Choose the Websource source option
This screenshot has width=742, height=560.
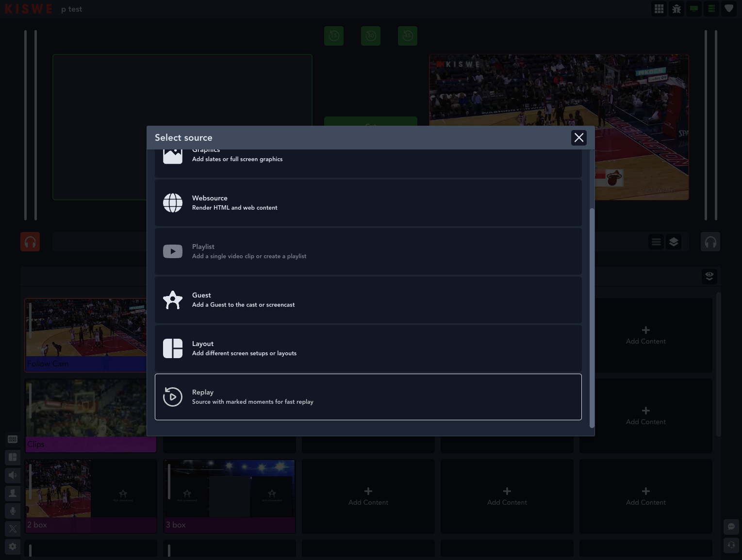(x=368, y=202)
